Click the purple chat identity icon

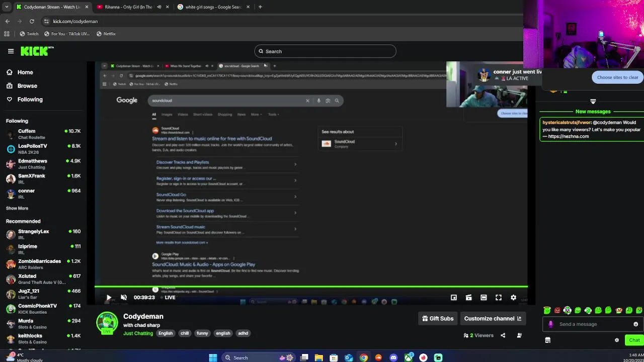pyautogui.click(x=551, y=324)
